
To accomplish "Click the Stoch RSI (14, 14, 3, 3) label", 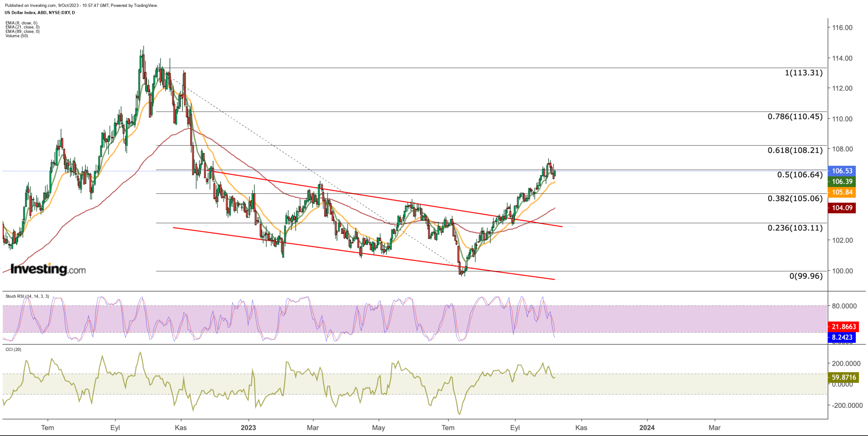I will pyautogui.click(x=27, y=296).
